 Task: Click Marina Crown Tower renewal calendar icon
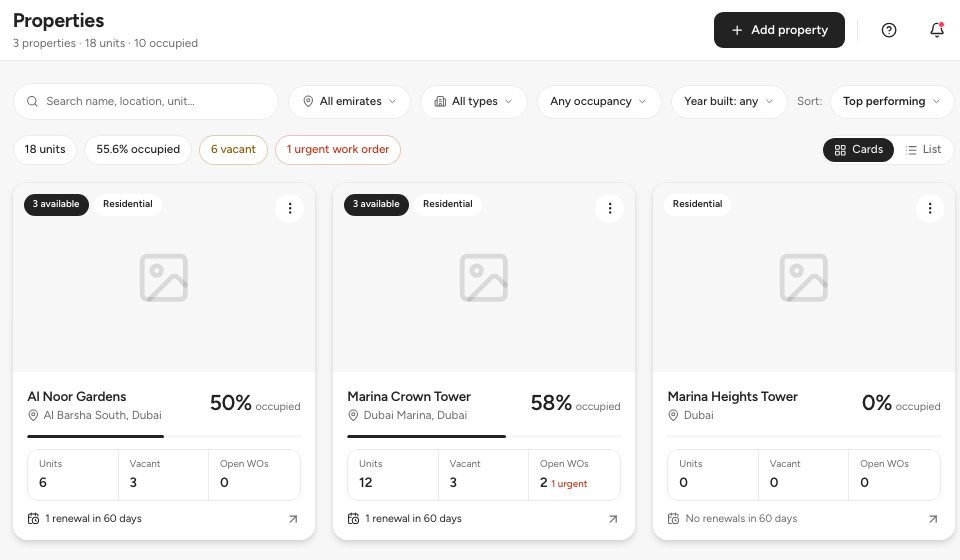point(353,518)
